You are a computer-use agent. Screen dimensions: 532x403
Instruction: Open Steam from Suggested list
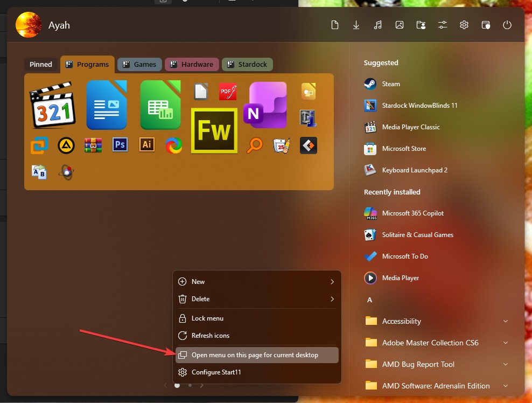(x=391, y=84)
